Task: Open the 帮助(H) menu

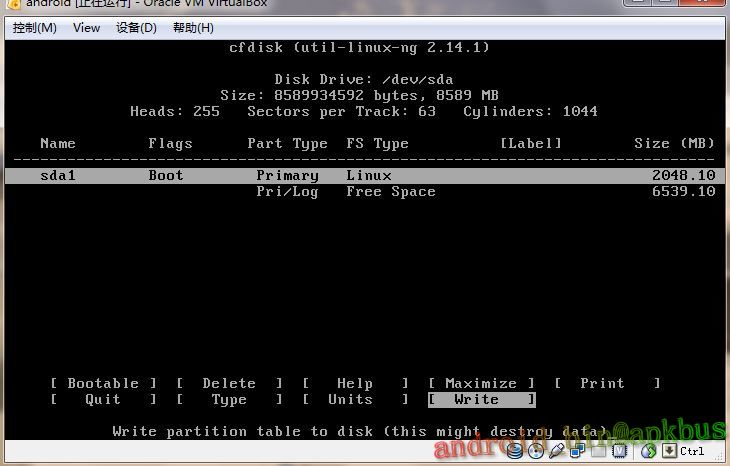Action: (x=193, y=28)
